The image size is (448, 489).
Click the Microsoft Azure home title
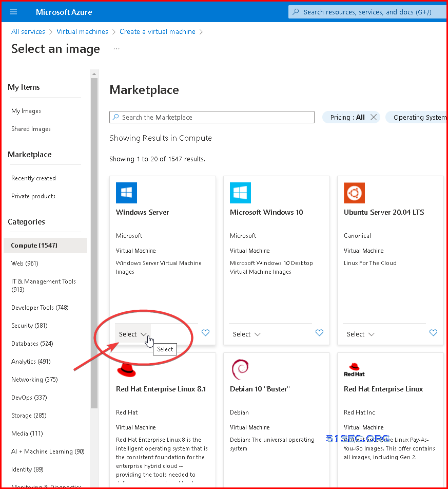(64, 12)
